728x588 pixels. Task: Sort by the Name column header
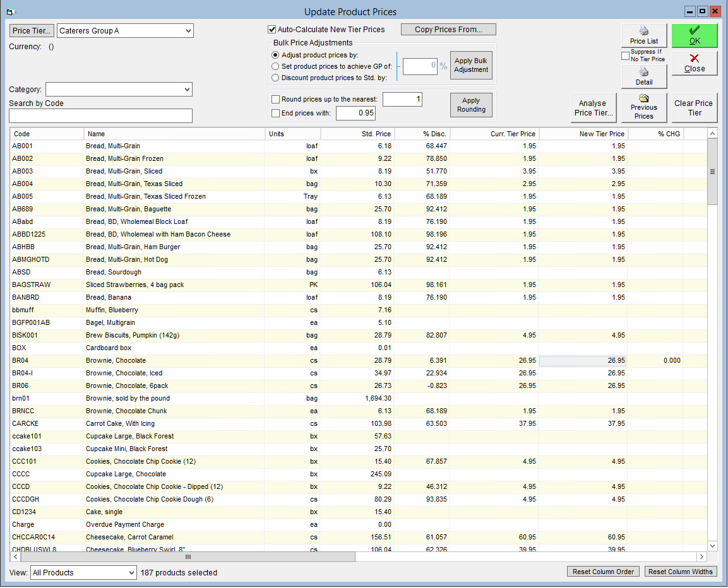pos(174,134)
